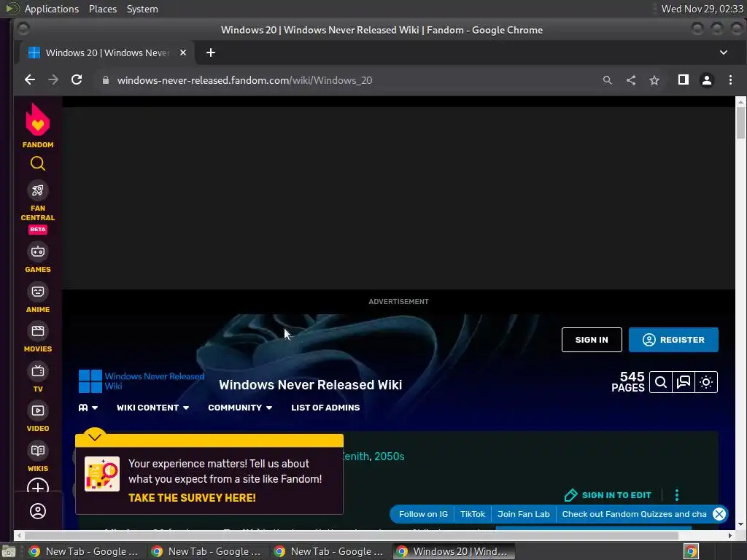The image size is (747, 560).
Task: Expand the Wiki Content dropdown
Action: pos(153,408)
